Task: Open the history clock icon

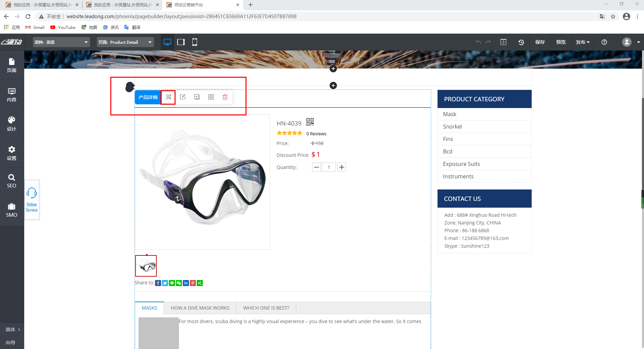Action: click(x=521, y=42)
